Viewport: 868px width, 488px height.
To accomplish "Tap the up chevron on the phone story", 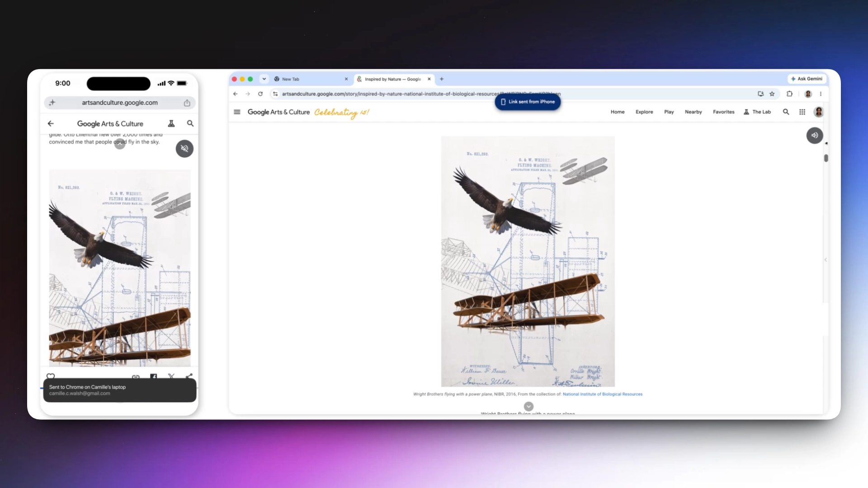I will 120,144.
